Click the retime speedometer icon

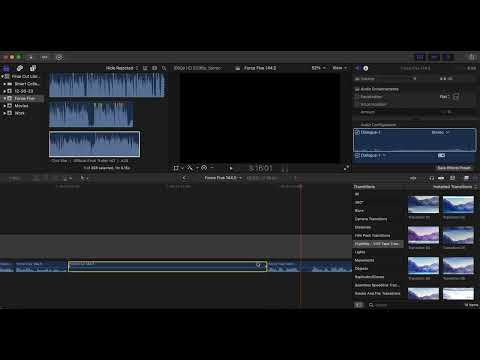pos(204,168)
